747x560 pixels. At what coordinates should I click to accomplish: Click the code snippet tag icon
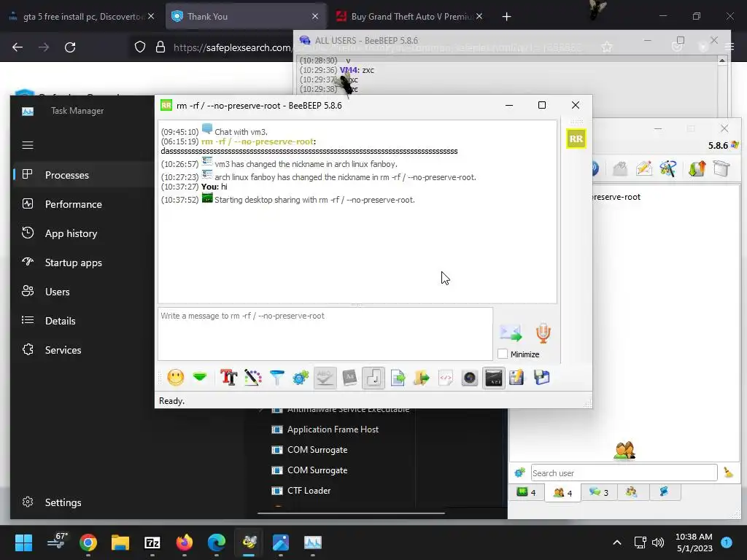click(x=446, y=378)
